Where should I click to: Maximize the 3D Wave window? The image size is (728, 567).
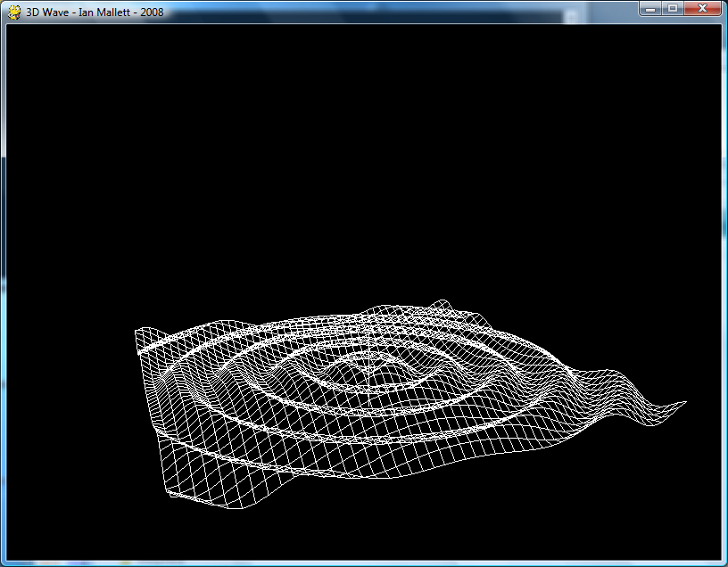coord(672,9)
